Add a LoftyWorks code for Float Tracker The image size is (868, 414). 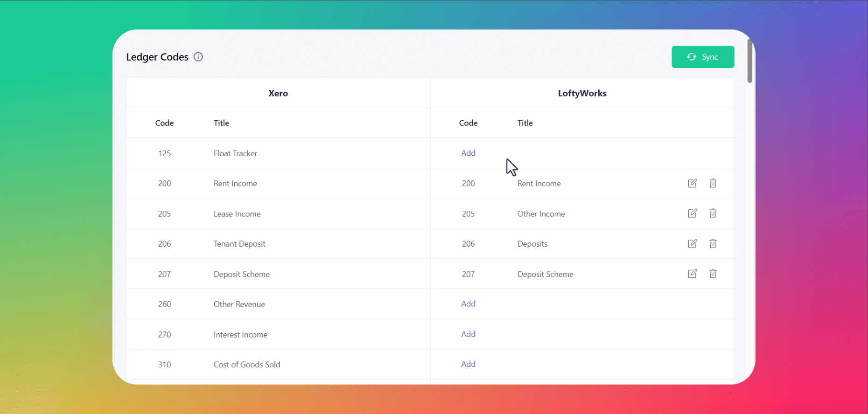[x=468, y=153]
